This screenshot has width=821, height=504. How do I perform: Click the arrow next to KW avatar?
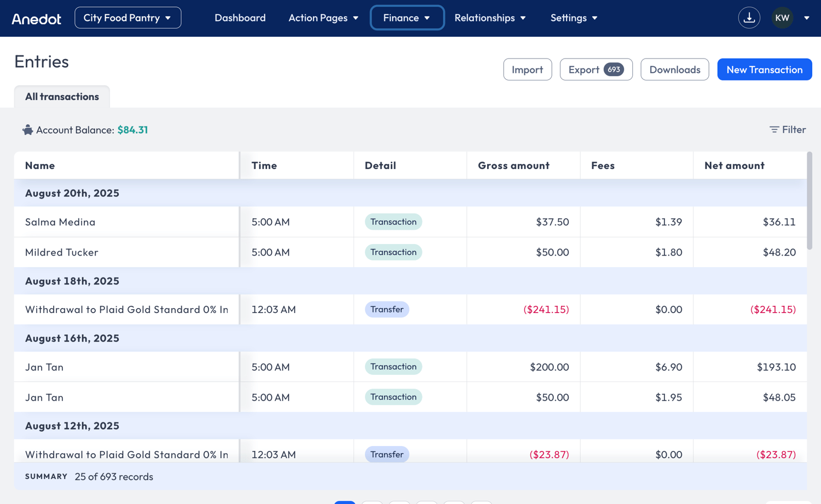tap(806, 18)
